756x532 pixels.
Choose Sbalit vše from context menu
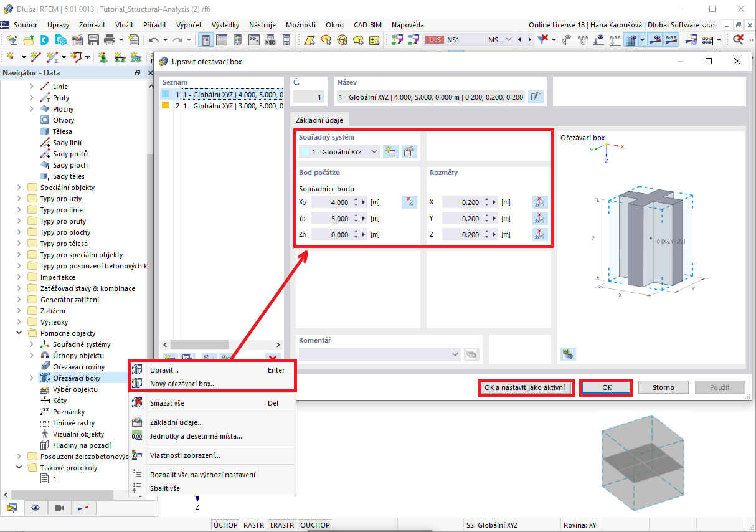(212, 488)
